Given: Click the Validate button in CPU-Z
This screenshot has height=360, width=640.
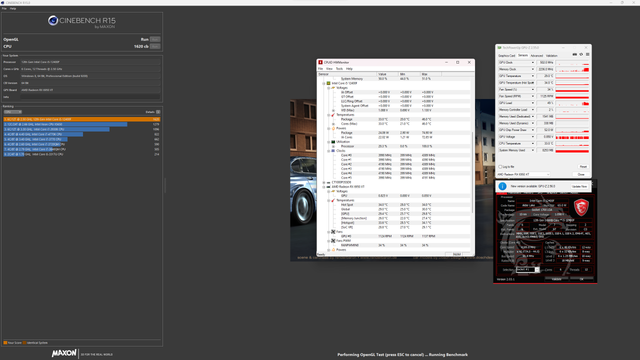Looking at the screenshot, I should pos(556,279).
